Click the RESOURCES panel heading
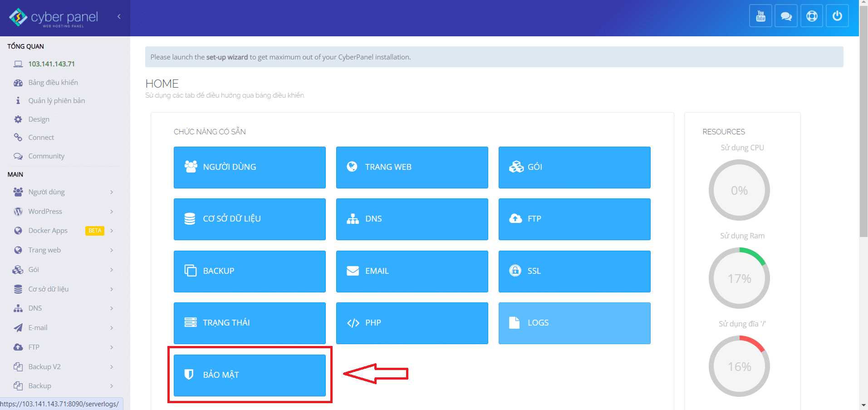Screen dimensions: 868x410 coord(724,132)
